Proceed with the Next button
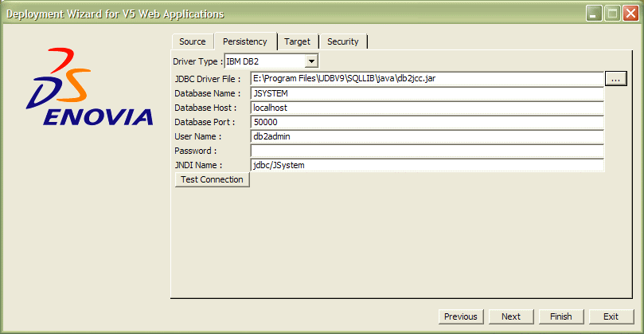This screenshot has width=644, height=334. [x=511, y=316]
